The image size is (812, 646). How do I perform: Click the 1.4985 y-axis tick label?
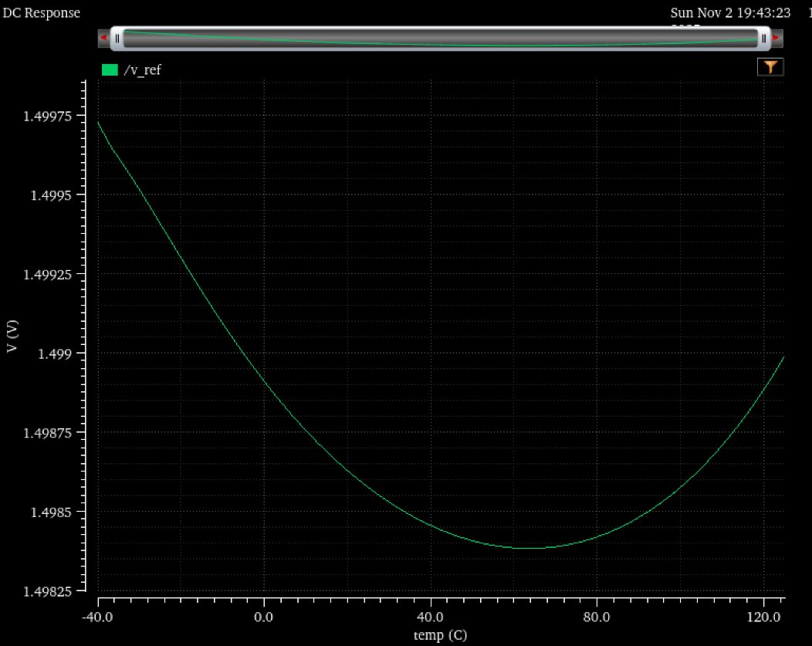51,512
